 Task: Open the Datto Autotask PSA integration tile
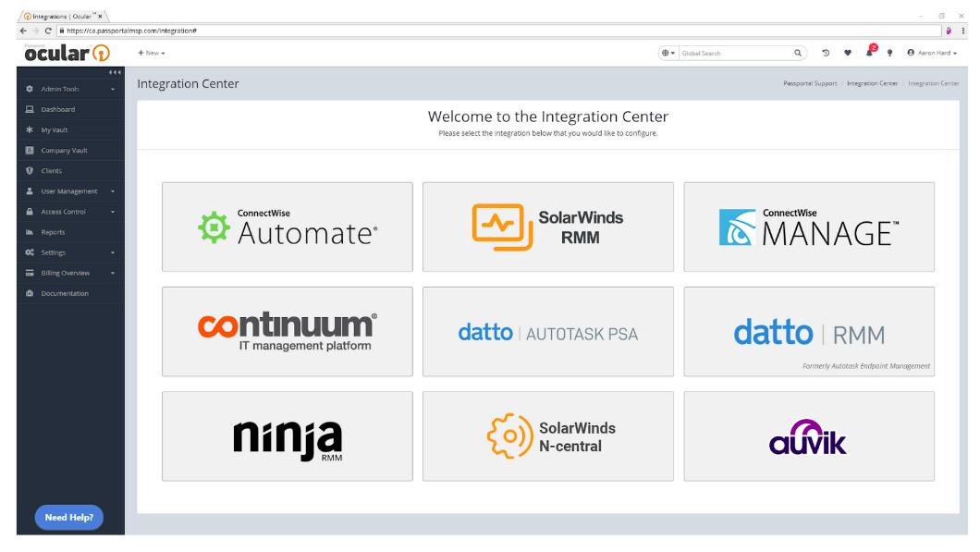[x=547, y=331]
